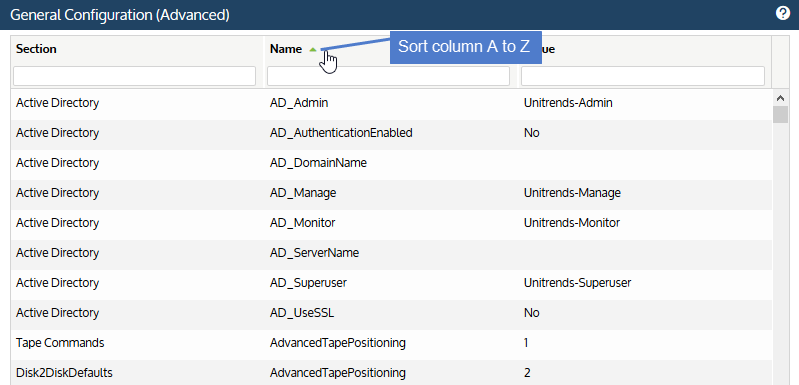Image resolution: width=799 pixels, height=385 pixels.
Task: Select Active Directory section in AD_Superuser row
Action: coord(58,283)
